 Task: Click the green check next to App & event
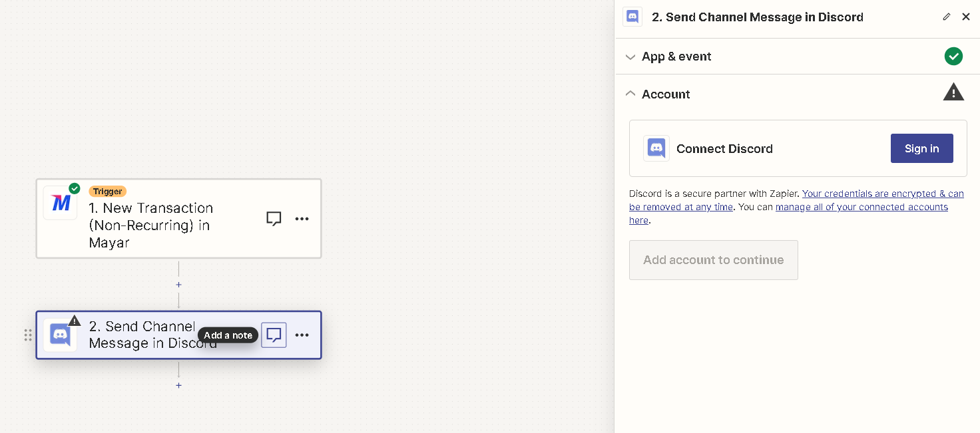click(953, 57)
